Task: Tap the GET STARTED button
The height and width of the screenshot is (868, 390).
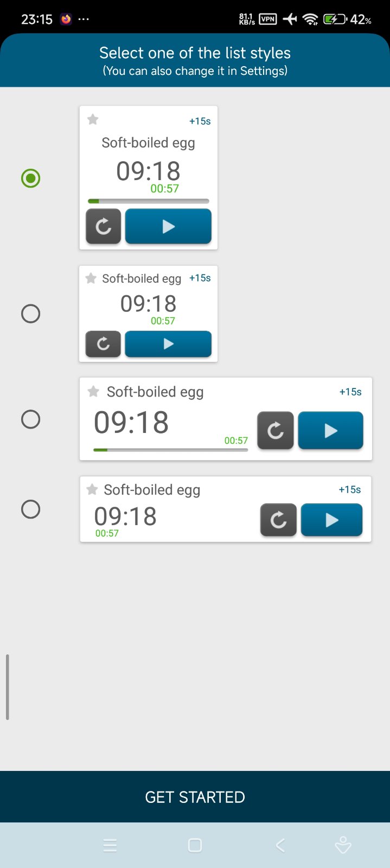Action: [195, 796]
